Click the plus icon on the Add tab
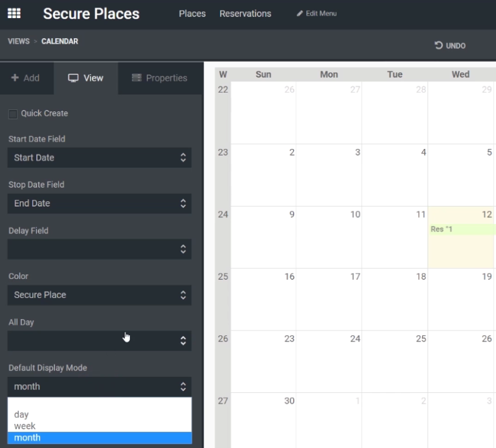 click(15, 78)
